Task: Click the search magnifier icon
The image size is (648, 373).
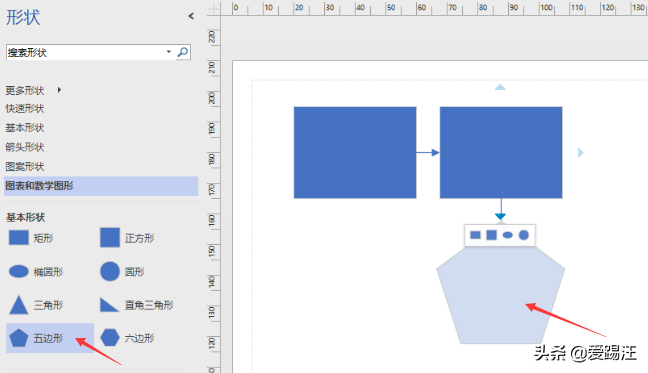Action: (x=183, y=52)
